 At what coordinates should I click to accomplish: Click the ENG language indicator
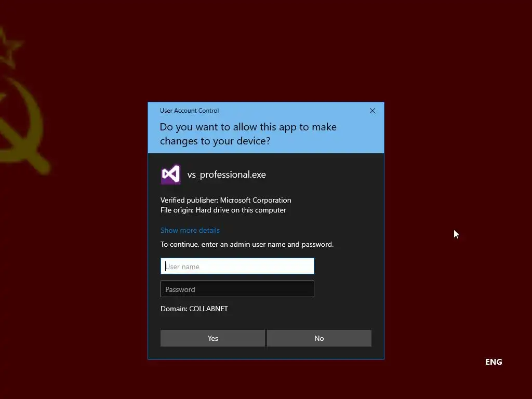coord(494,362)
